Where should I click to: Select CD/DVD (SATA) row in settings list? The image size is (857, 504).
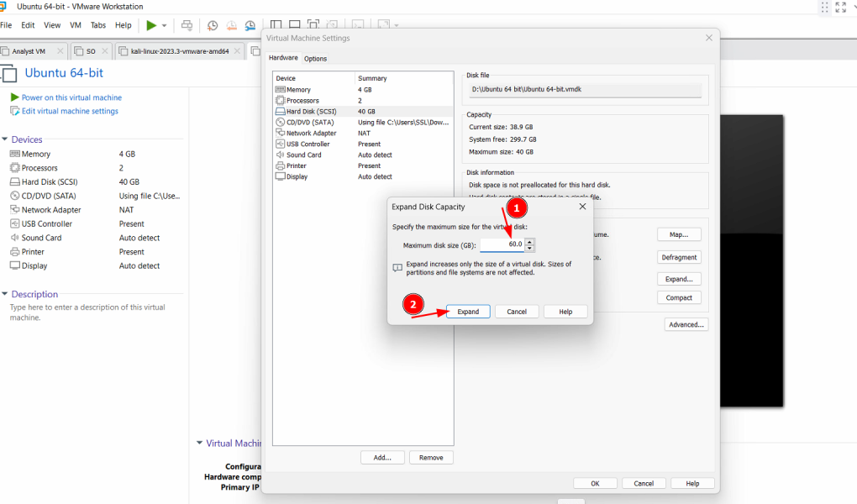coord(363,123)
